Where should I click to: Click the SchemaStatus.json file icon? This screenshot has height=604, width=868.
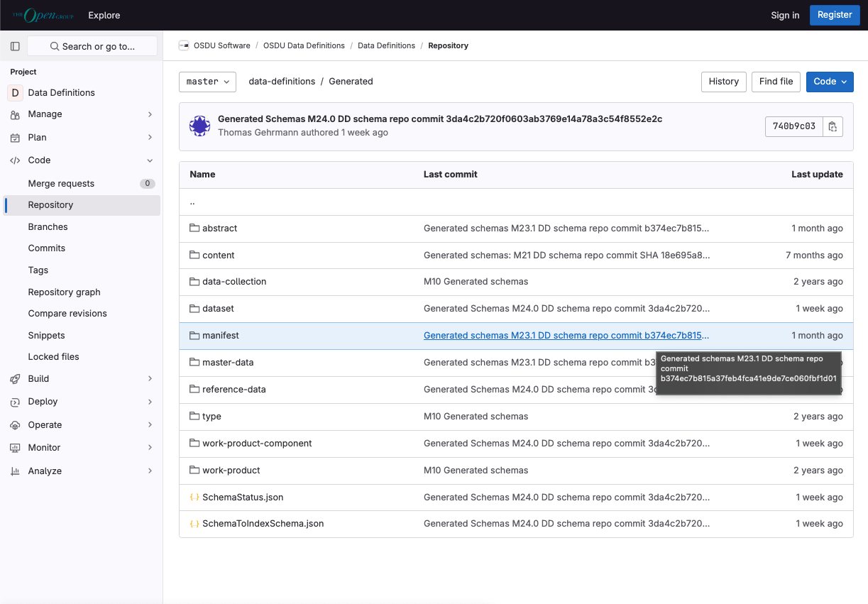pos(194,497)
